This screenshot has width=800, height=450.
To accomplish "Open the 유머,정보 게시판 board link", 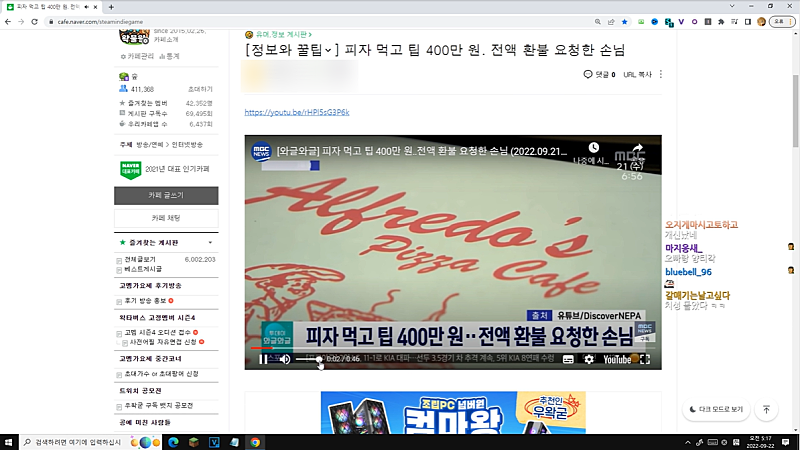I will pos(283,34).
